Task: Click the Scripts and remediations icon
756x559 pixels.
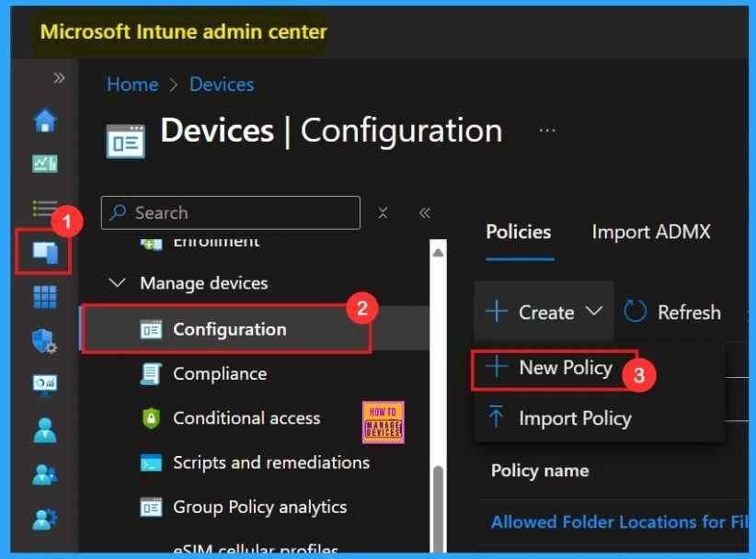Action: [x=151, y=463]
